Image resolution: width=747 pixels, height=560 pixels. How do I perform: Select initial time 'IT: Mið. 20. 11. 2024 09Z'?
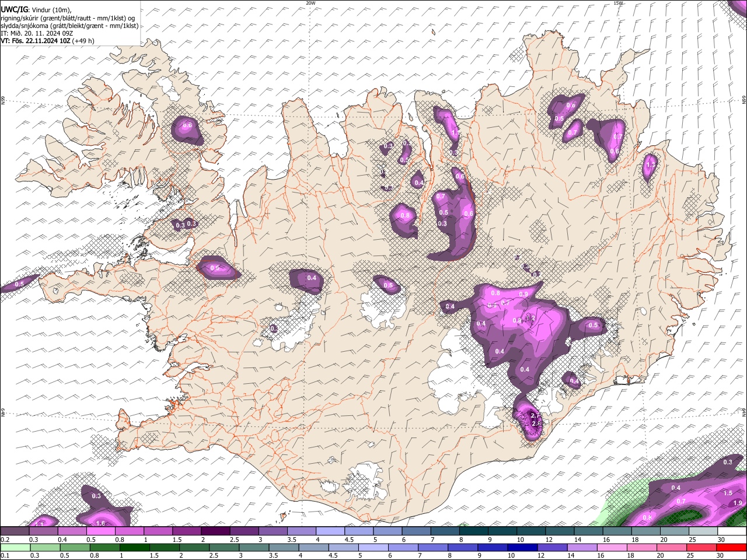(37, 33)
